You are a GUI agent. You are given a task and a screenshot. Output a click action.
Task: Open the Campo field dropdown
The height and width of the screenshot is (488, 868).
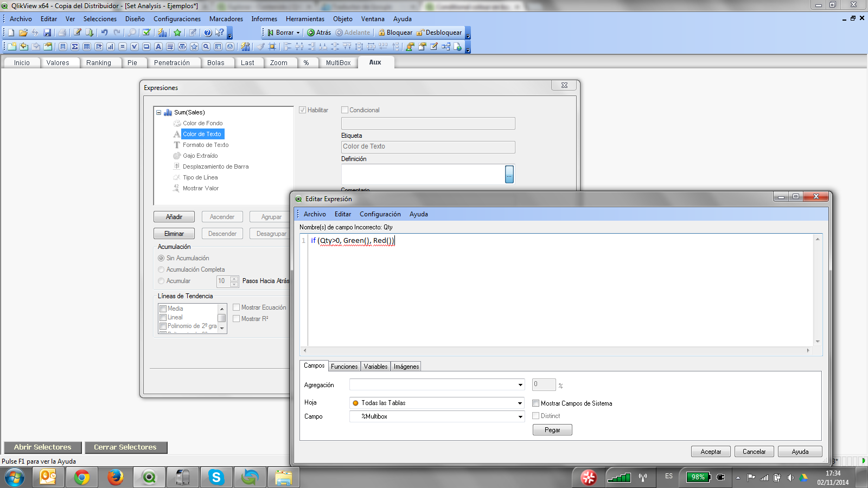[520, 416]
